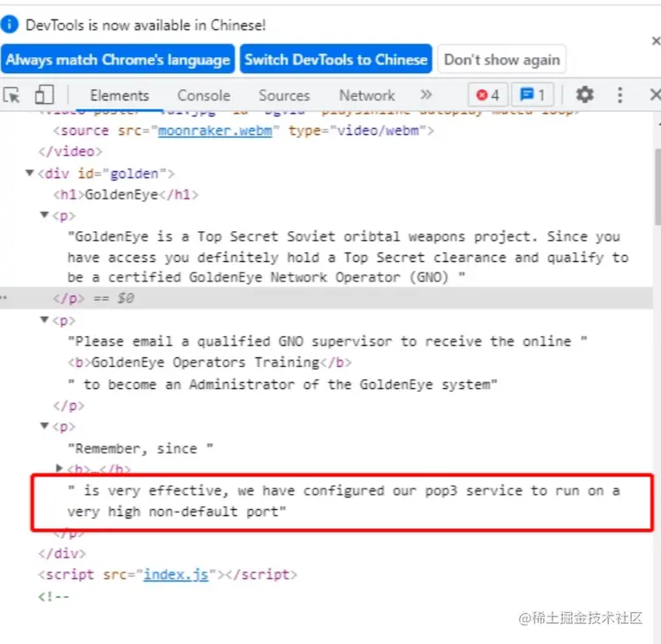Switch to the Sources tab
The image size is (661, 644).
[284, 95]
